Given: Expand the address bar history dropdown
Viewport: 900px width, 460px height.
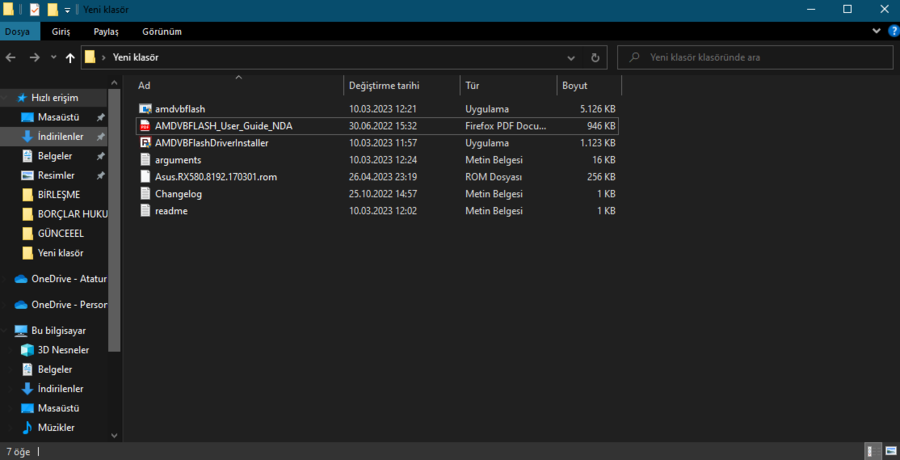Looking at the screenshot, I should [573, 58].
